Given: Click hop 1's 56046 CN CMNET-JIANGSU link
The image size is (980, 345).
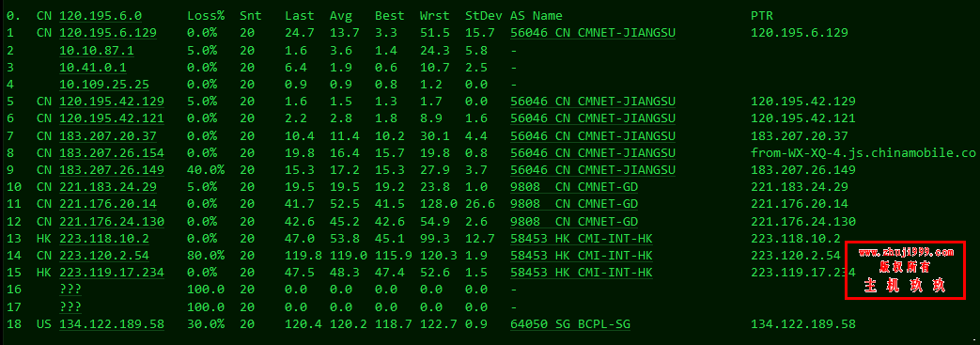Looking at the screenshot, I should [593, 33].
